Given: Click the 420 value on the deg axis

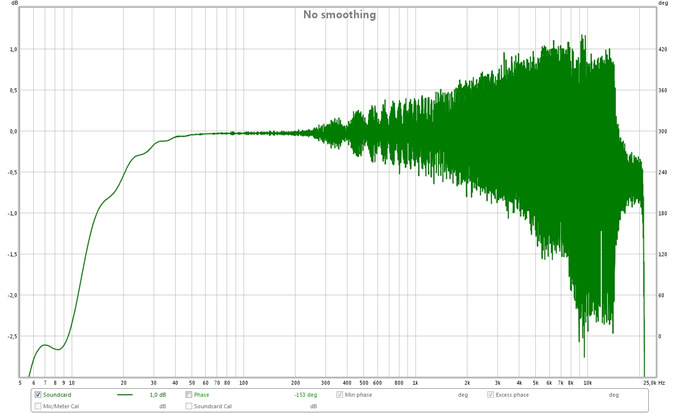Looking at the screenshot, I should 662,49.
